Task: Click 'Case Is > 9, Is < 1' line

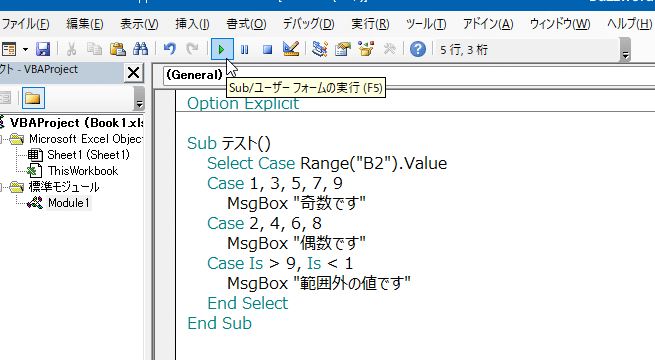Action: coord(280,264)
